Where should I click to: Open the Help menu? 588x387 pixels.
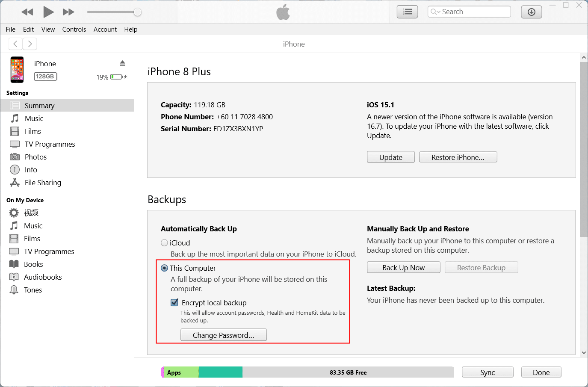pyautogui.click(x=131, y=30)
